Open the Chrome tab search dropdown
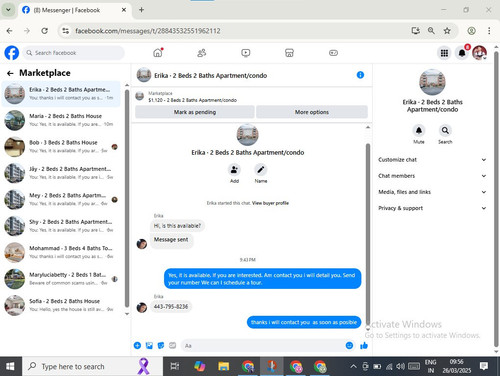500x376 pixels. (x=8, y=10)
